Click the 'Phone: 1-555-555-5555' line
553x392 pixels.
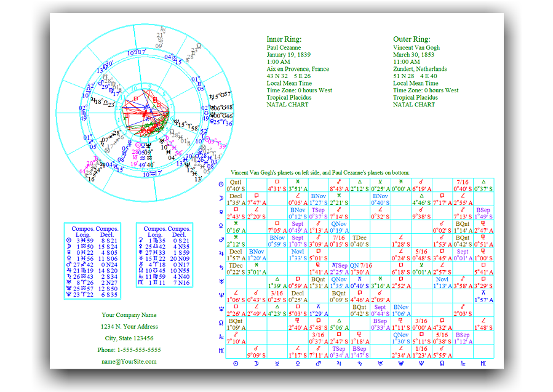click(129, 350)
